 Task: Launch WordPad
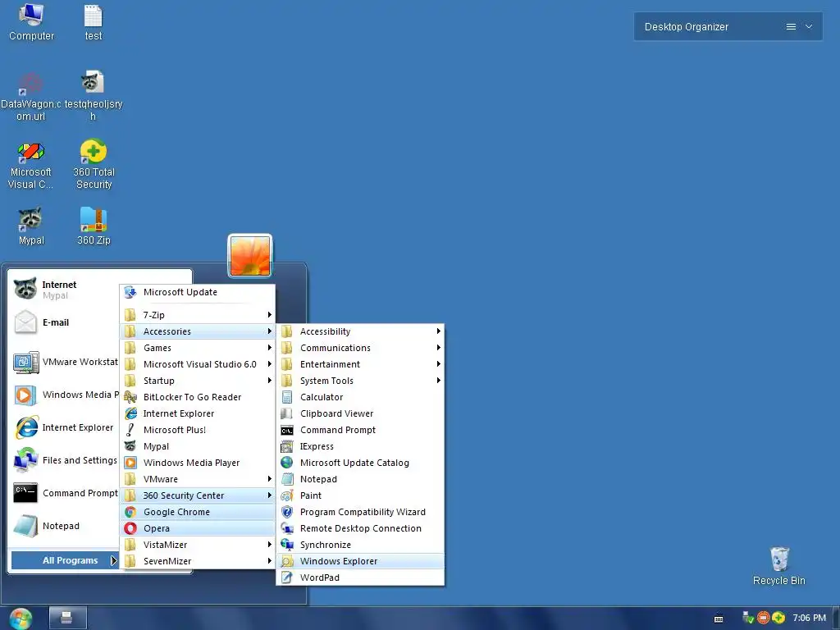[x=360, y=577]
